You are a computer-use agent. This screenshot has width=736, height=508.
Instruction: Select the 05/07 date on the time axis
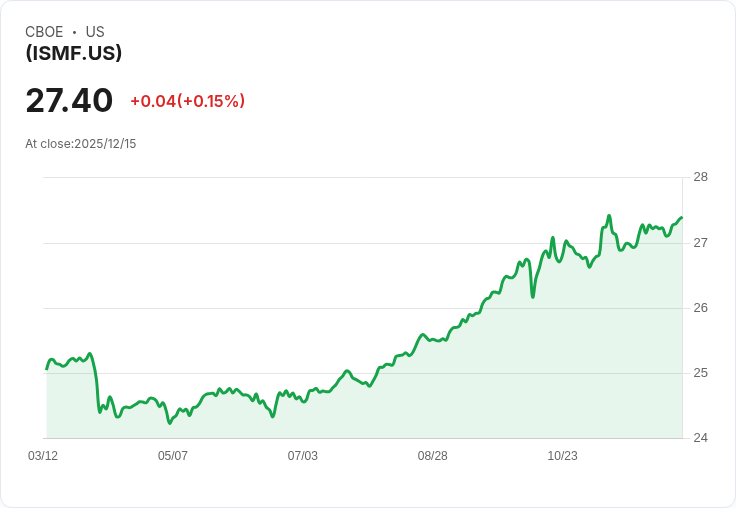coord(173,456)
